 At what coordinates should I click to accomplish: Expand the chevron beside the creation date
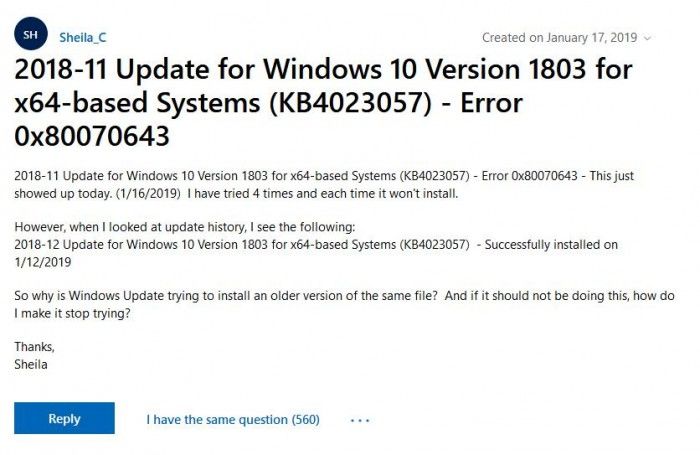click(647, 38)
